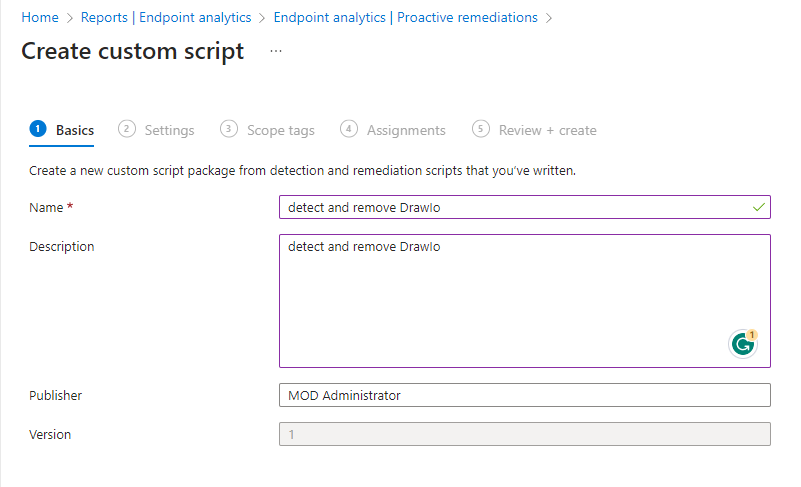Switch to the Settings tab
This screenshot has width=801, height=487.
(169, 130)
